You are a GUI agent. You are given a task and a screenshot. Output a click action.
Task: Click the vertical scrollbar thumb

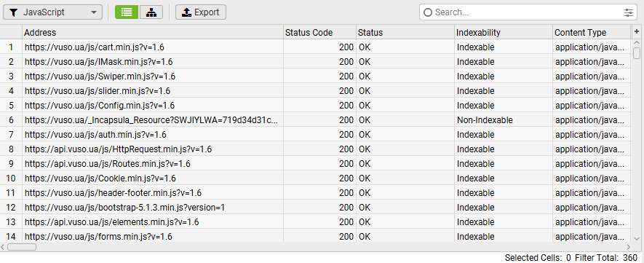pyautogui.click(x=637, y=53)
